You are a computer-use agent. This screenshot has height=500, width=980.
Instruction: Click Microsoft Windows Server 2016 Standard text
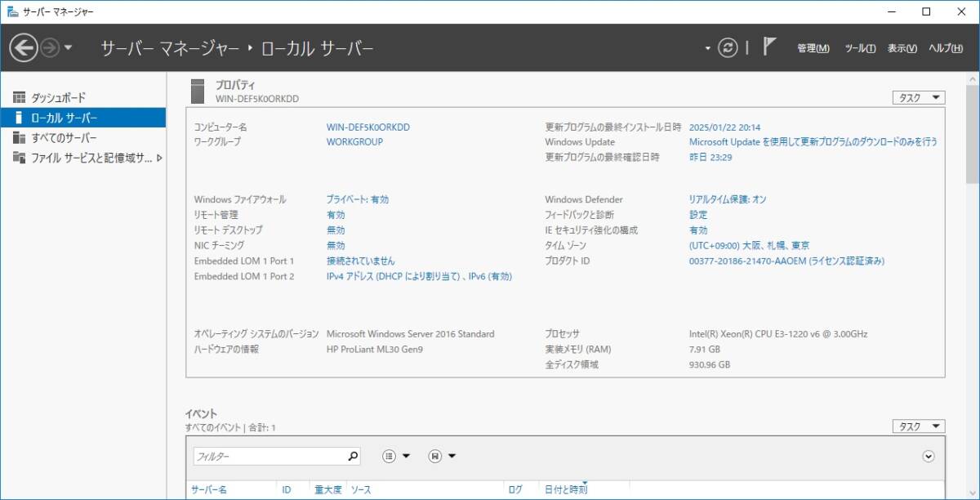(410, 334)
